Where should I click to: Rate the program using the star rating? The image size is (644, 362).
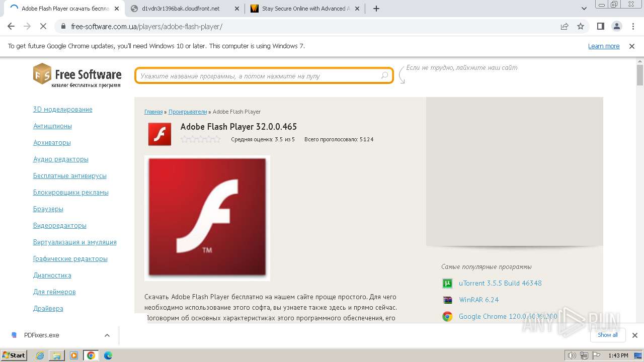(201, 139)
